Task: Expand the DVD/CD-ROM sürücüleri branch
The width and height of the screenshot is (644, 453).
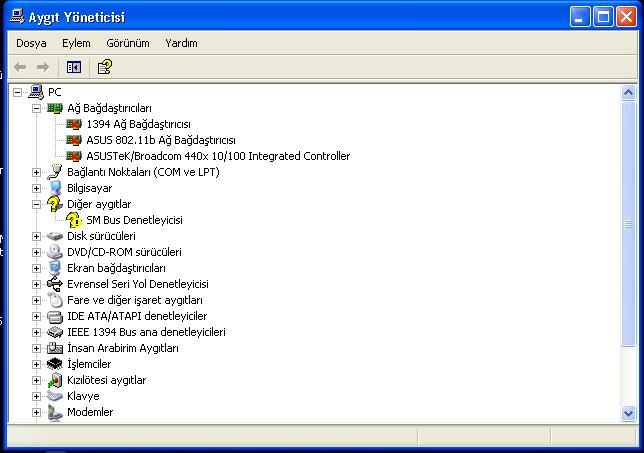Action: pyautogui.click(x=37, y=253)
